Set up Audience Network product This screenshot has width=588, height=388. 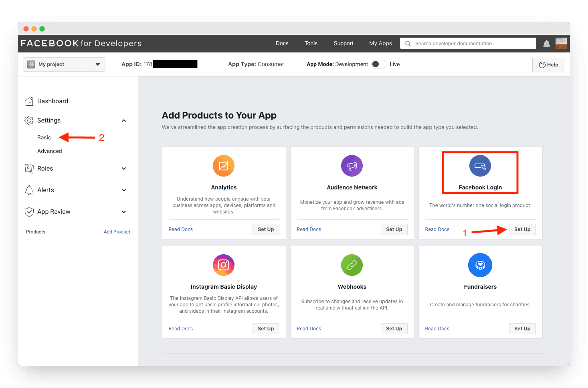coord(394,229)
